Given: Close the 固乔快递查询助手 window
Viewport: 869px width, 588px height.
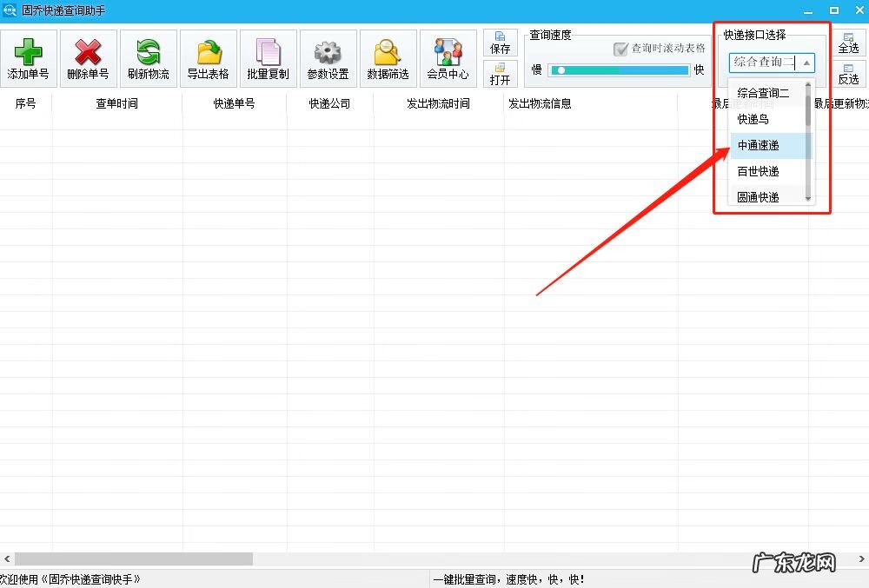Looking at the screenshot, I should pos(859,10).
